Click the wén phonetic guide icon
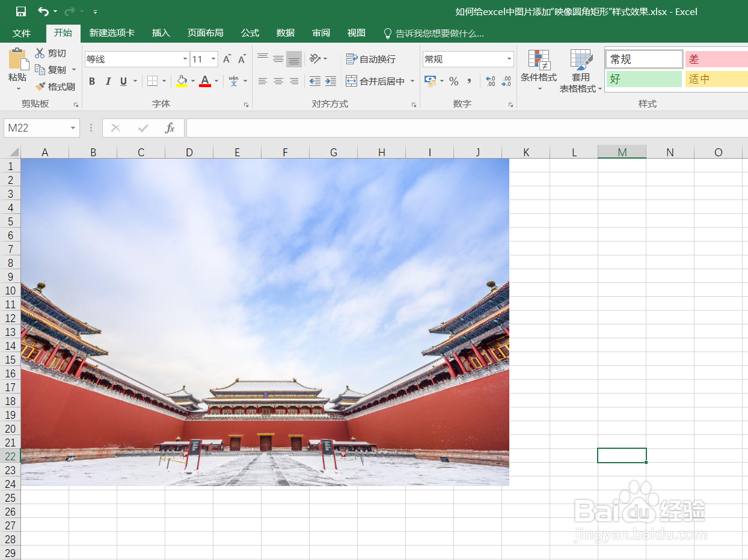The width and height of the screenshot is (748, 560). click(233, 81)
